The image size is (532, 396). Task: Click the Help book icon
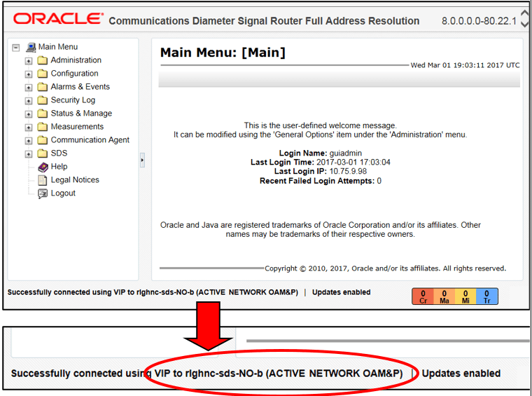(43, 167)
